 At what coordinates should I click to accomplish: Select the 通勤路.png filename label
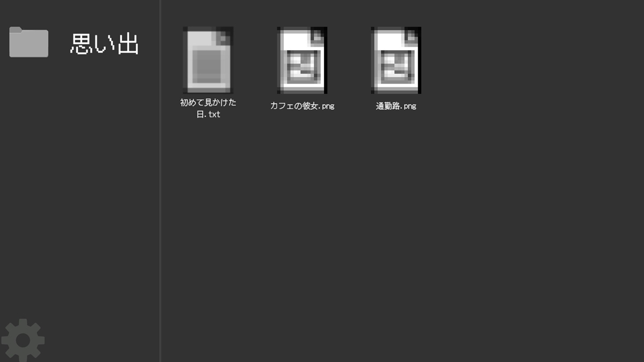[396, 106]
